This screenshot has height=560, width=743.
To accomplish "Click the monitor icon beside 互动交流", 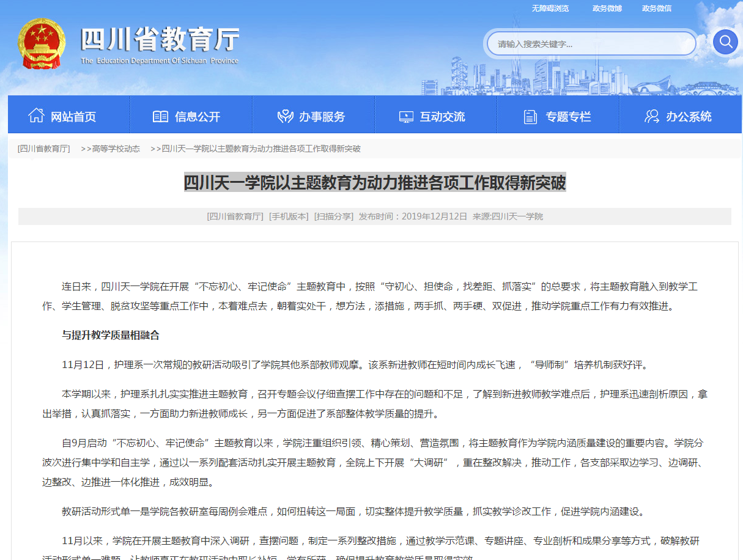I will (406, 116).
